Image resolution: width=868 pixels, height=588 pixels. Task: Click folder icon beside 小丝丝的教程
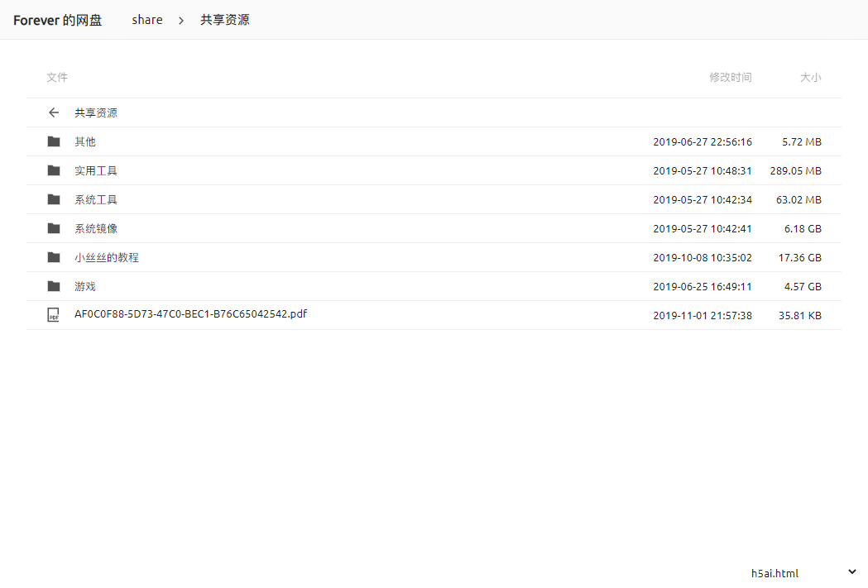pyautogui.click(x=54, y=257)
